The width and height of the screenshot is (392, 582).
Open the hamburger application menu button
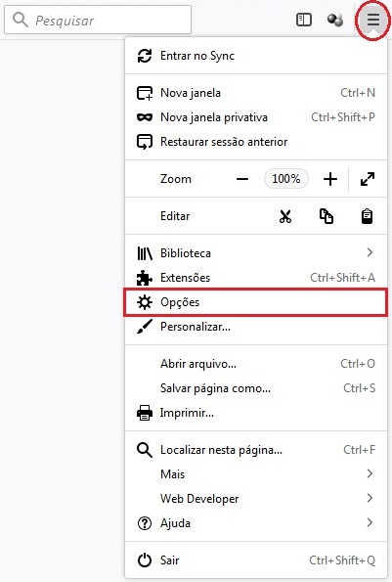pos(373,20)
